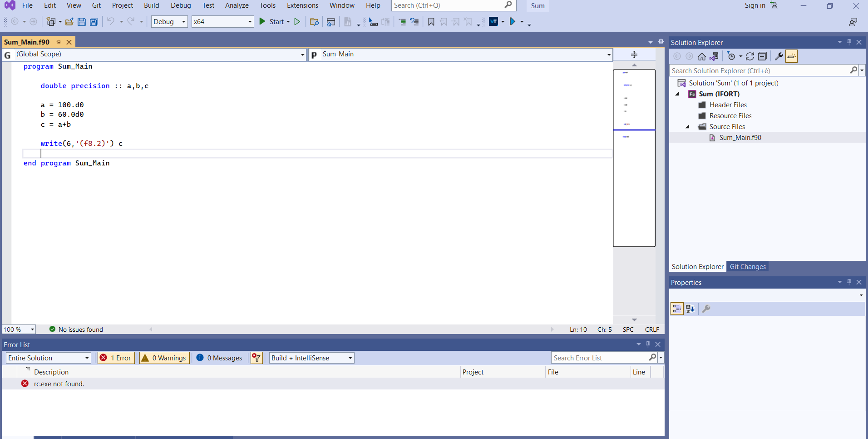The width and height of the screenshot is (868, 439).
Task: Click Sign in
Action: pyautogui.click(x=755, y=5)
